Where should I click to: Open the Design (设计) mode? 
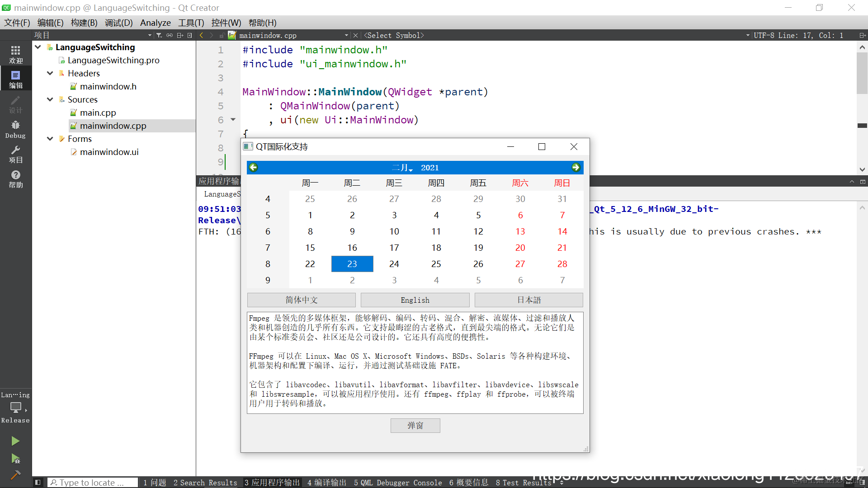pyautogui.click(x=16, y=104)
